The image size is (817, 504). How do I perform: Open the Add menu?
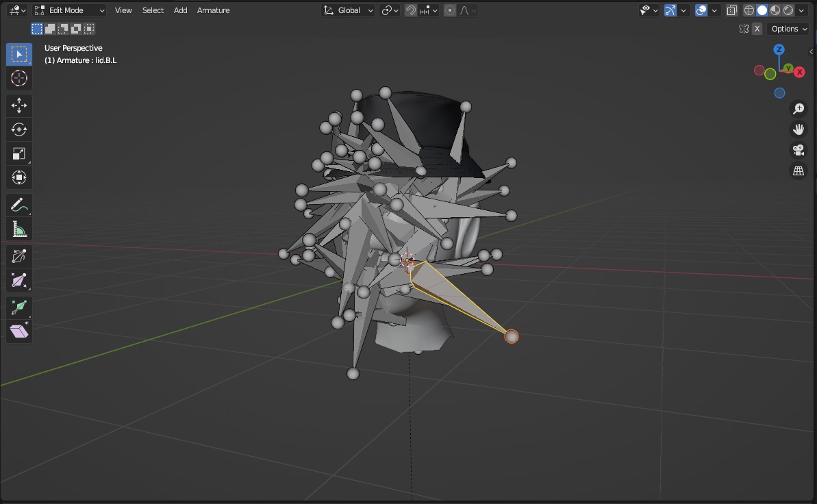tap(180, 10)
